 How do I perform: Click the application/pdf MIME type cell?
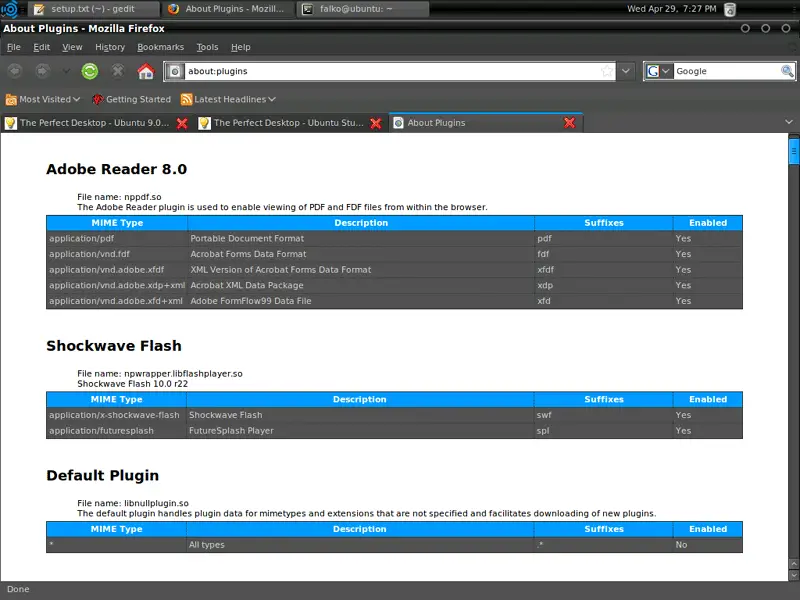[117, 238]
